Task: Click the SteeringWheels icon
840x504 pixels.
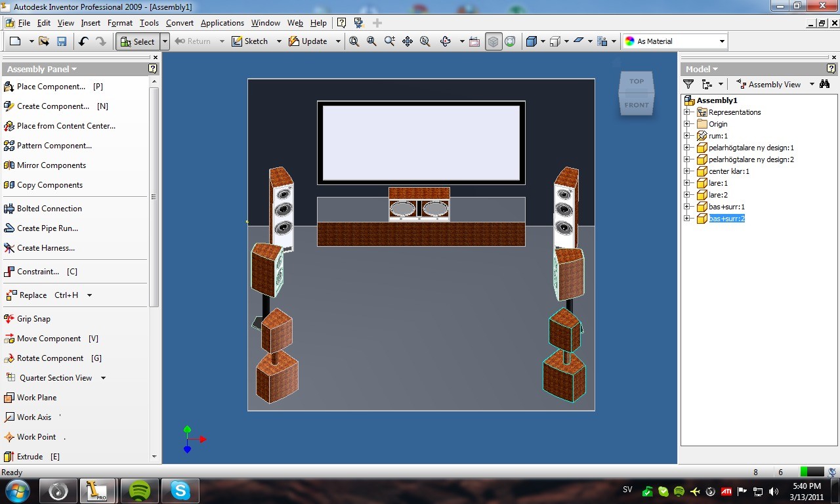Action: (510, 41)
